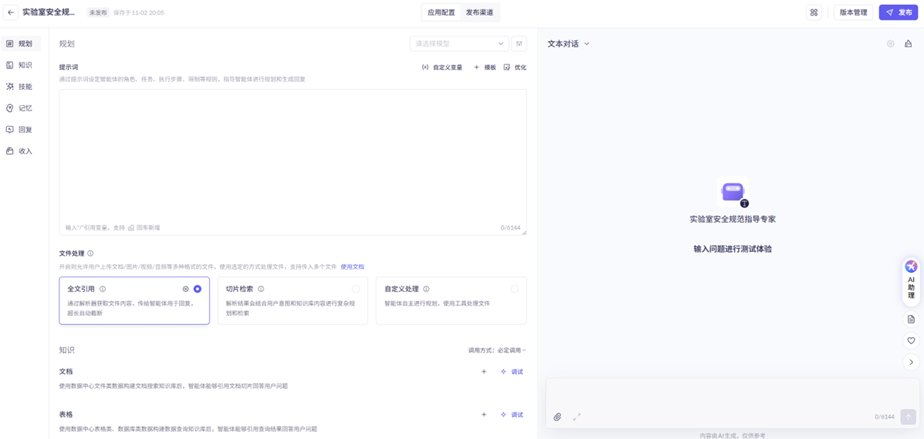Expand the 文本对话 mode dropdown

click(x=568, y=44)
